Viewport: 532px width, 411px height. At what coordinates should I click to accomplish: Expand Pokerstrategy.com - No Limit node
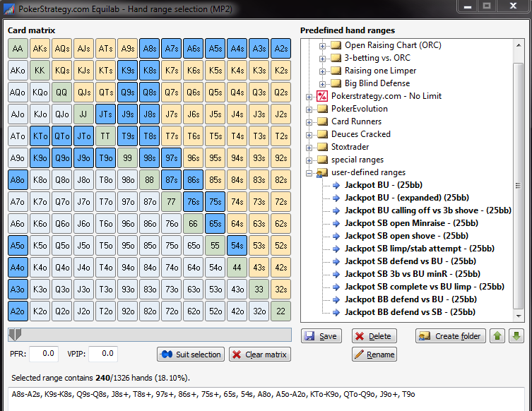(309, 97)
